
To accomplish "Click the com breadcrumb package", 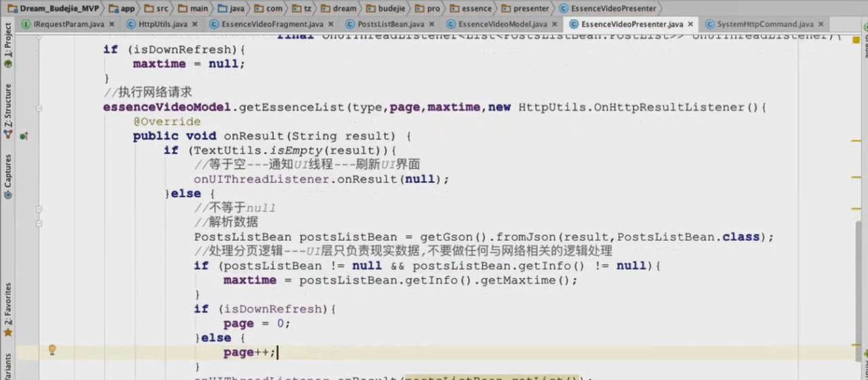I will [x=269, y=9].
